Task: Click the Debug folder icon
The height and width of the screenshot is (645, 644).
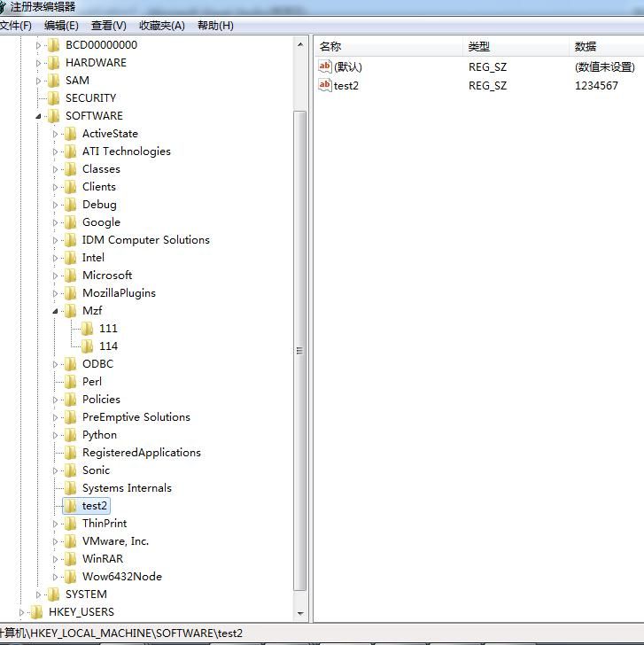Action: point(71,205)
